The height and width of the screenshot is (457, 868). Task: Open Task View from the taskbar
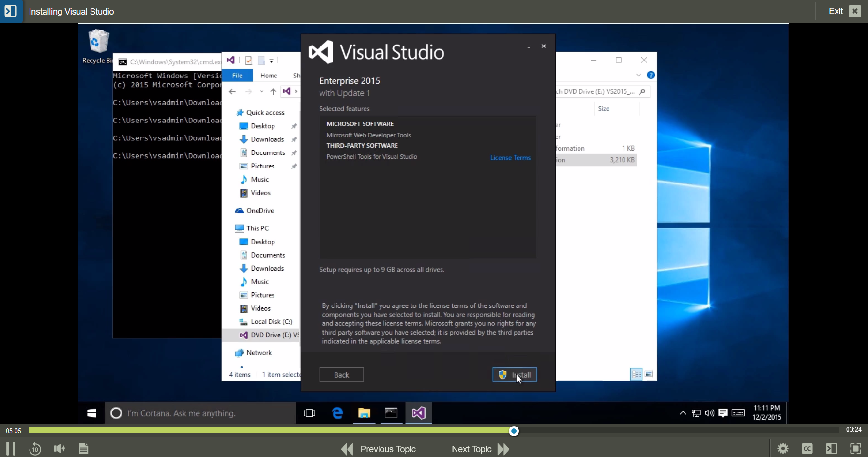tap(309, 413)
